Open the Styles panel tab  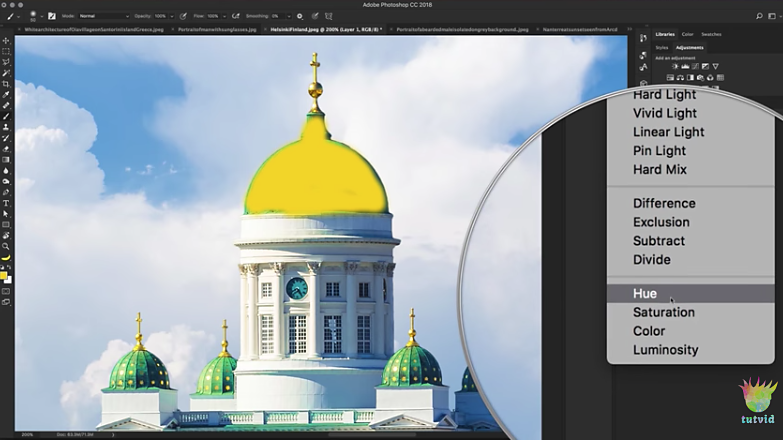[x=662, y=47]
